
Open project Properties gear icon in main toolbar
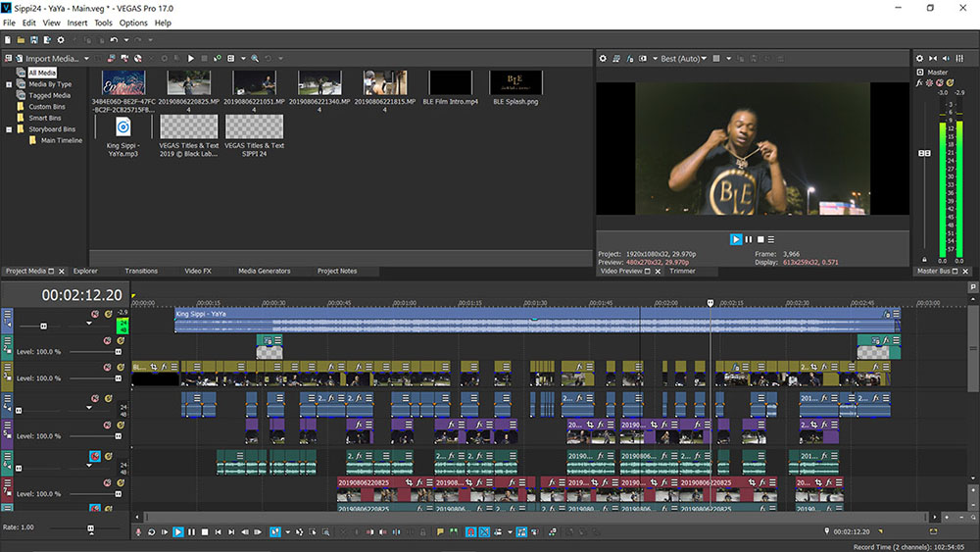click(x=61, y=40)
